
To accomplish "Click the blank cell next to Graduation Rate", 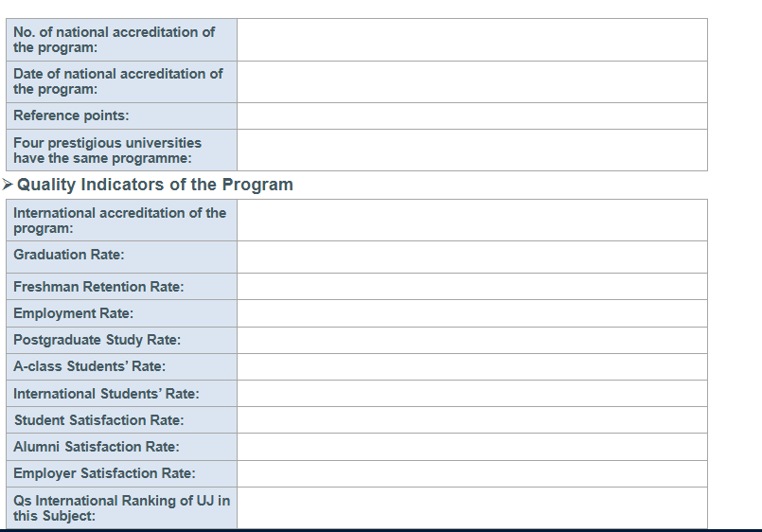I will point(471,257).
